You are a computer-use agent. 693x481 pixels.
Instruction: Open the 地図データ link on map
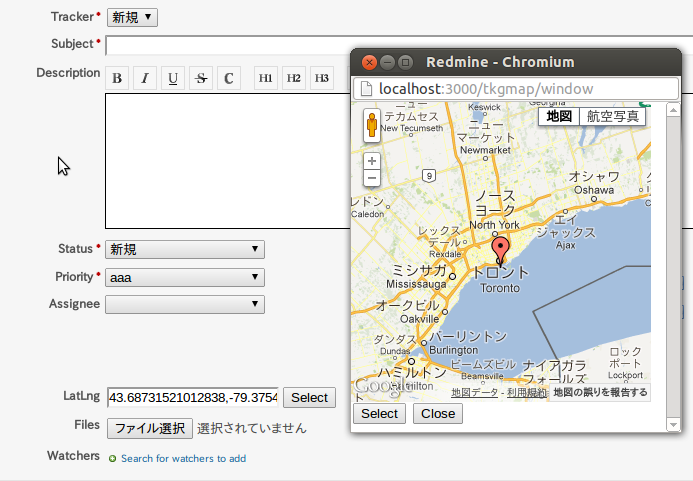coord(474,393)
